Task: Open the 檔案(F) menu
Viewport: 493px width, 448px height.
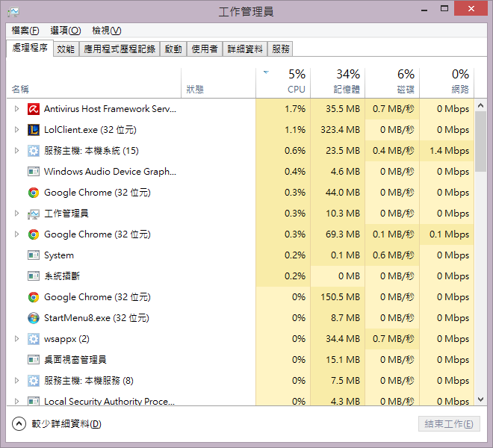Action: coord(25,31)
